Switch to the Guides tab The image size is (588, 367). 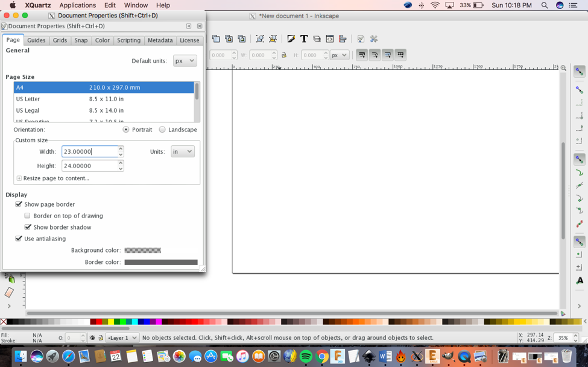[x=36, y=40]
